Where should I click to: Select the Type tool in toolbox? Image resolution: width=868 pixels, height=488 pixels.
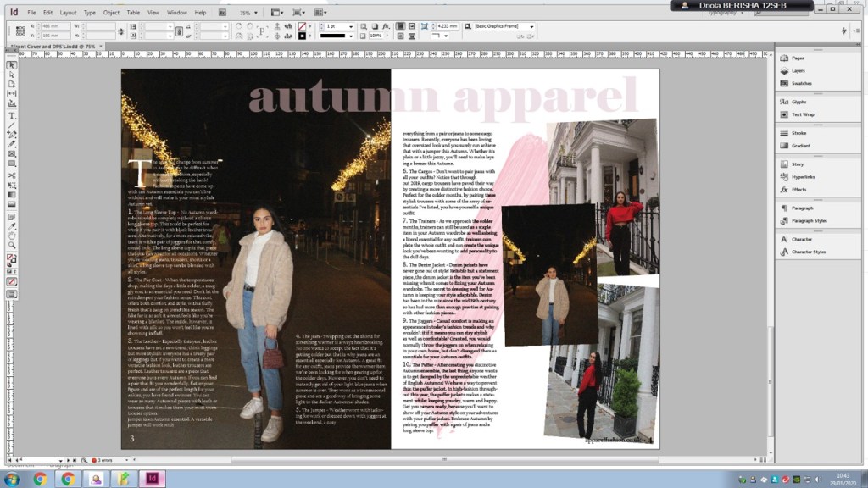12,115
